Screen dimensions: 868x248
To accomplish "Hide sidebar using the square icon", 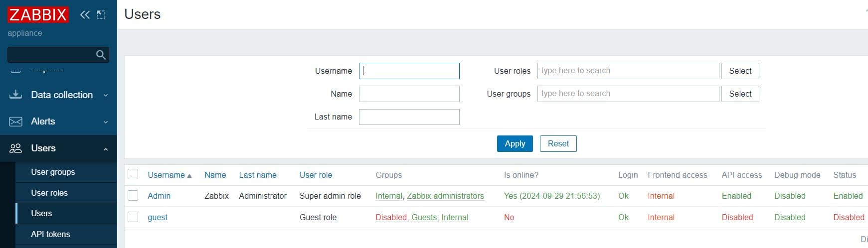I will [101, 14].
